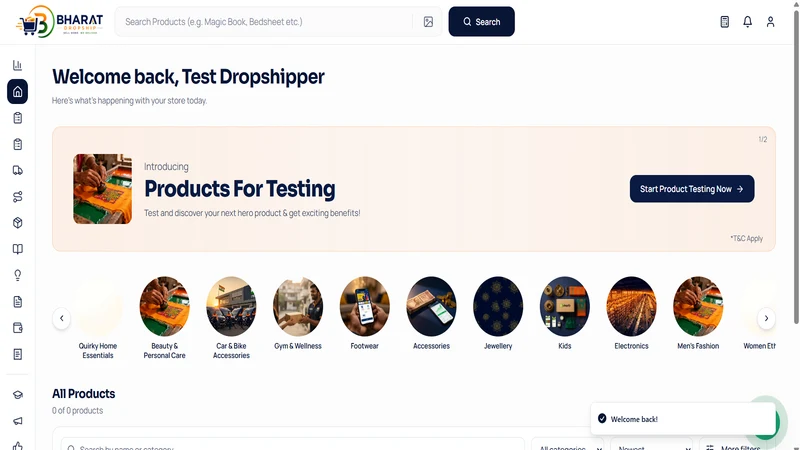This screenshot has height=450, width=800.
Task: Click the megaphone announcements sidebar icon
Action: tap(17, 421)
